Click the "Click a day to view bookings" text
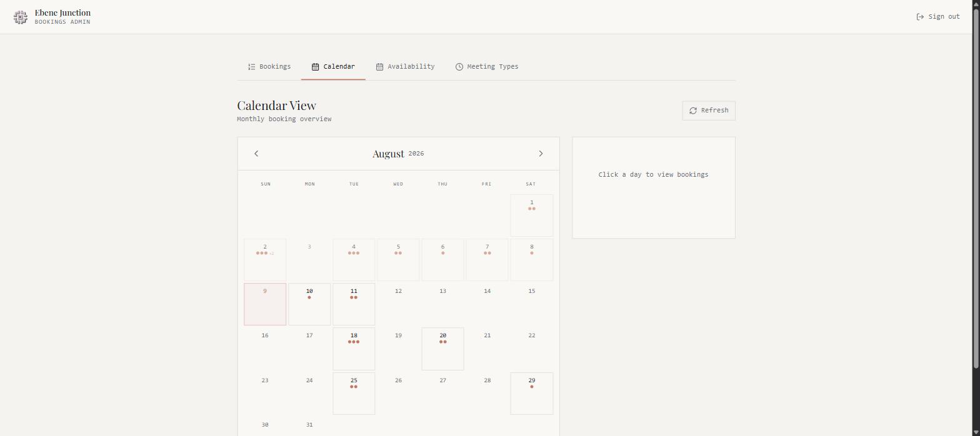This screenshot has width=980, height=436. pos(653,174)
